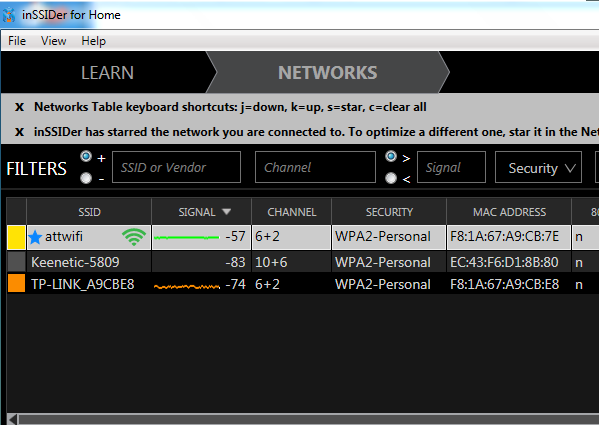Open the File menu
The height and width of the screenshot is (425, 599).
17,40
